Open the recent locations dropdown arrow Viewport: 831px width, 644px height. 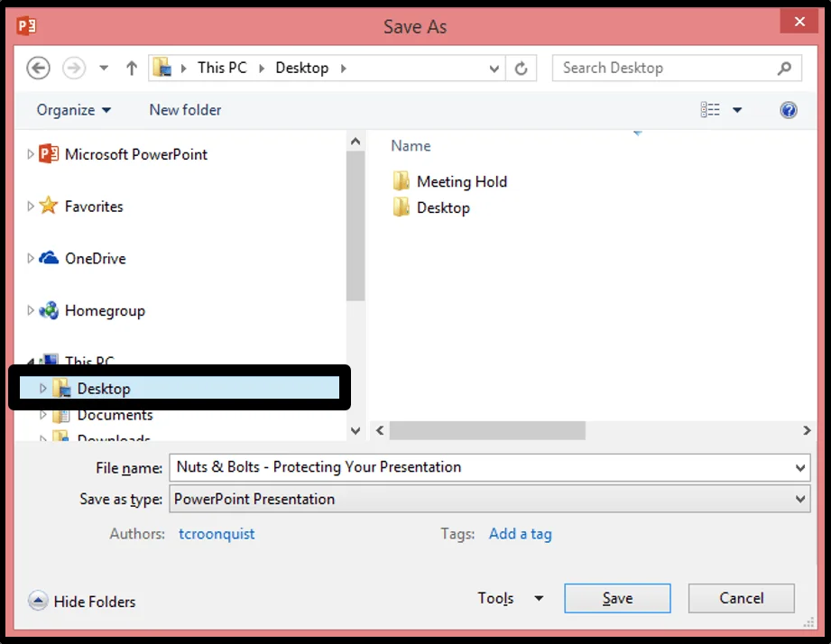[x=104, y=69]
